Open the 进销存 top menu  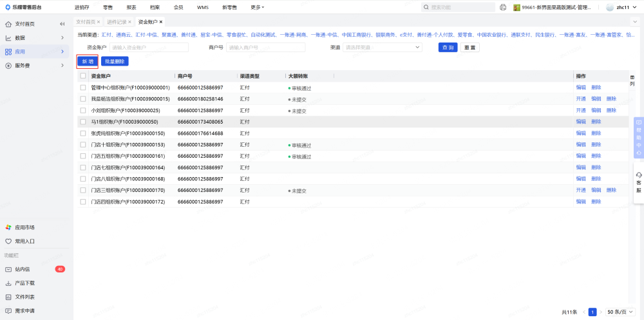(82, 7)
